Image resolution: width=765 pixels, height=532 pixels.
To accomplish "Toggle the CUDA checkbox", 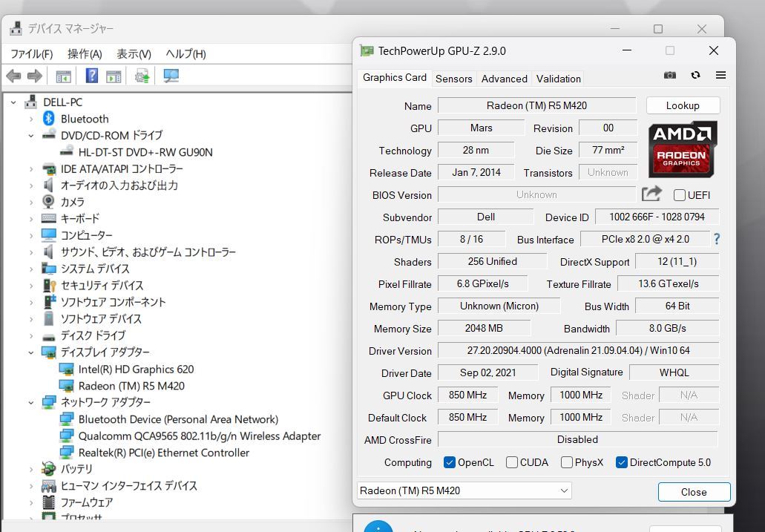I will coord(512,462).
